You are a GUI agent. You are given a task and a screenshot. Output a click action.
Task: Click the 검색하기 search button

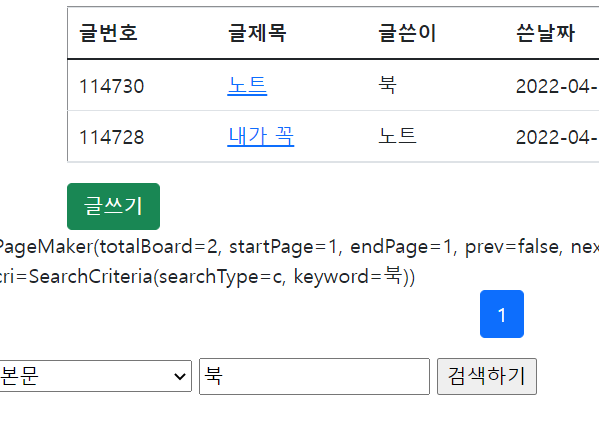tap(487, 376)
